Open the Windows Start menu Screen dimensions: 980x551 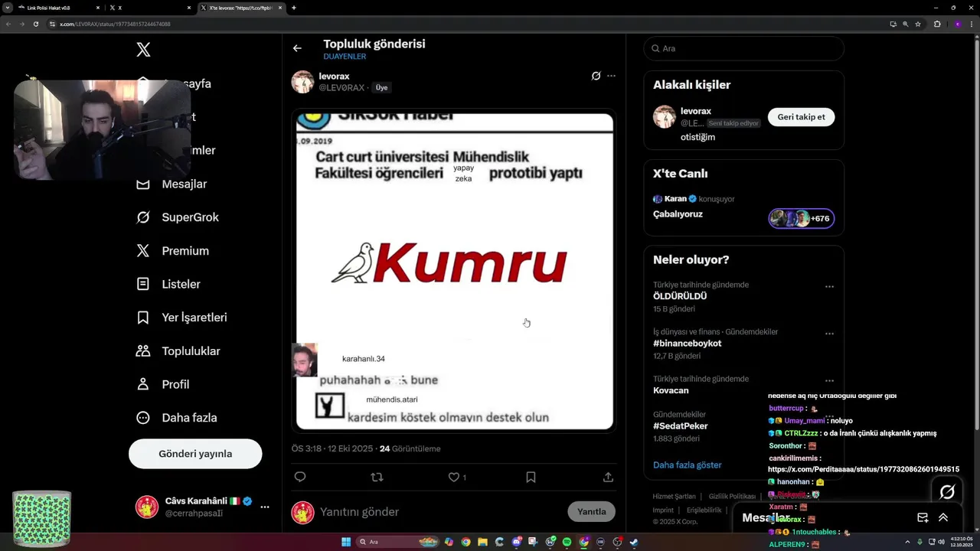click(x=346, y=542)
